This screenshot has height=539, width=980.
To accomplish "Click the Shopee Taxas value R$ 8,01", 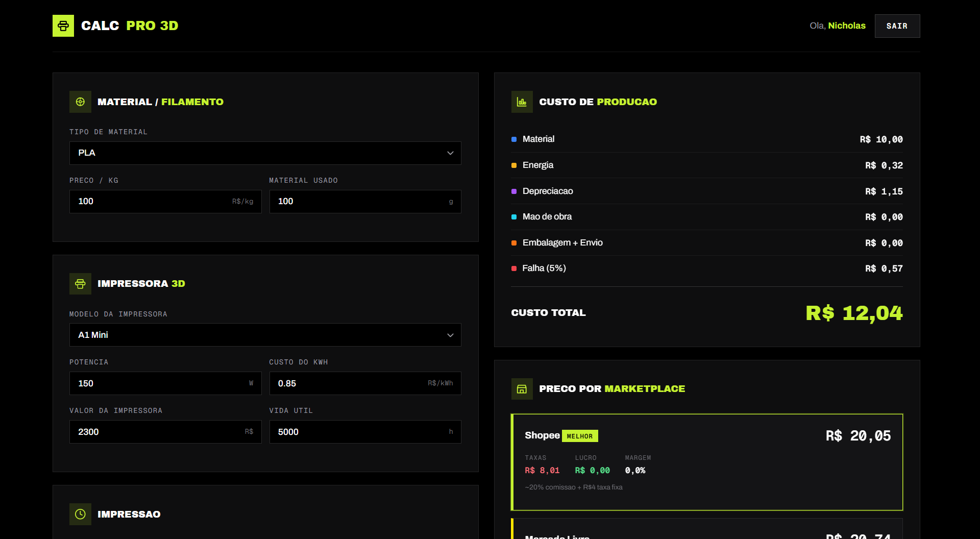I will pyautogui.click(x=542, y=471).
